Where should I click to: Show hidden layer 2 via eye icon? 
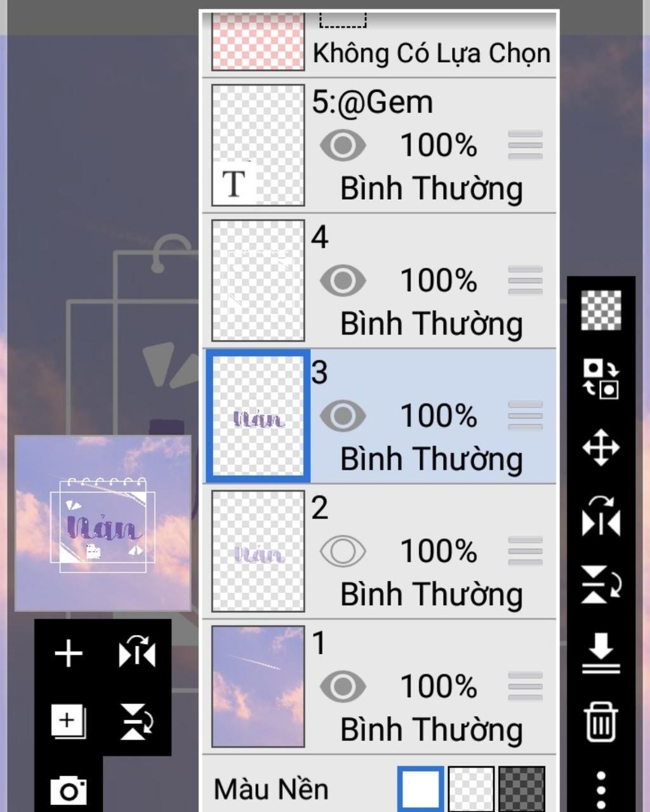click(343, 551)
